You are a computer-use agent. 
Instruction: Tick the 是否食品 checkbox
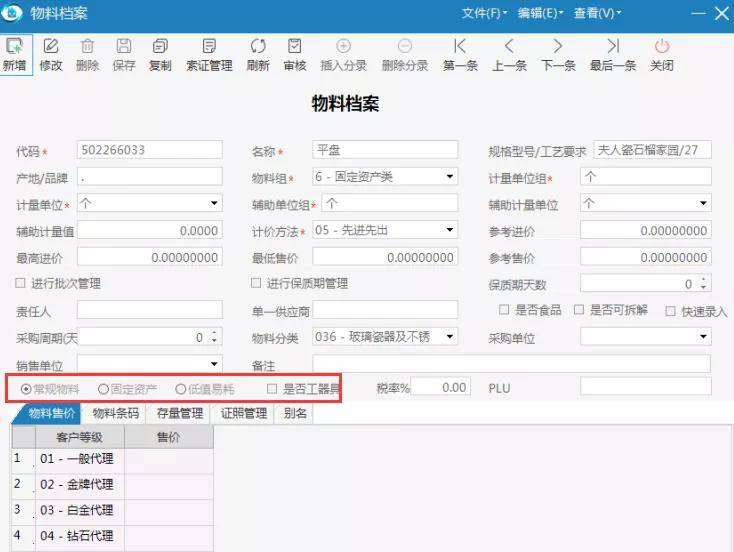tap(505, 311)
